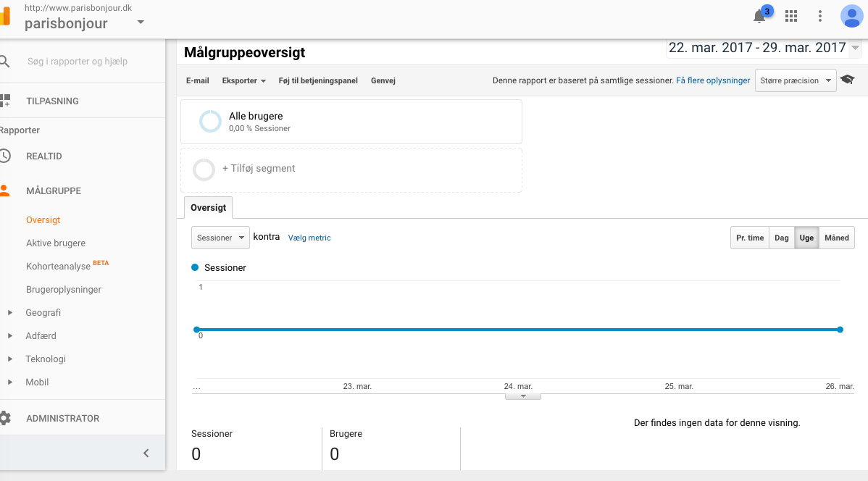Click the 24. mar. axis label
Screen dimensions: 868x481
[518, 386]
